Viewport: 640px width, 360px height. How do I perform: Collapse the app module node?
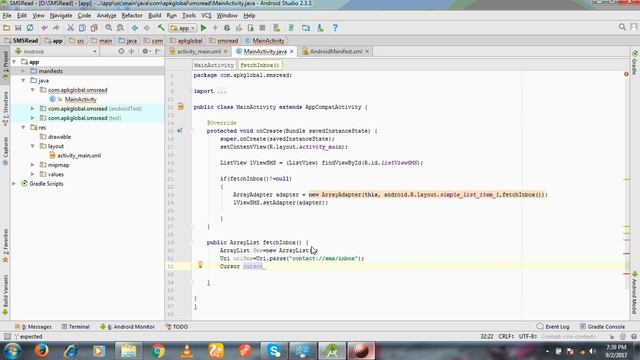[15, 62]
